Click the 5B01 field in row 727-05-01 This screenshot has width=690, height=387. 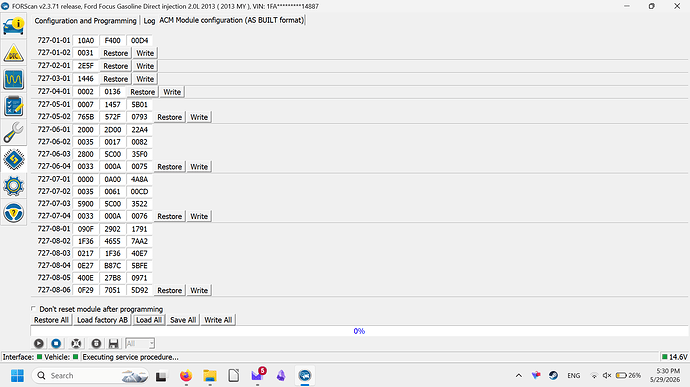(x=139, y=104)
